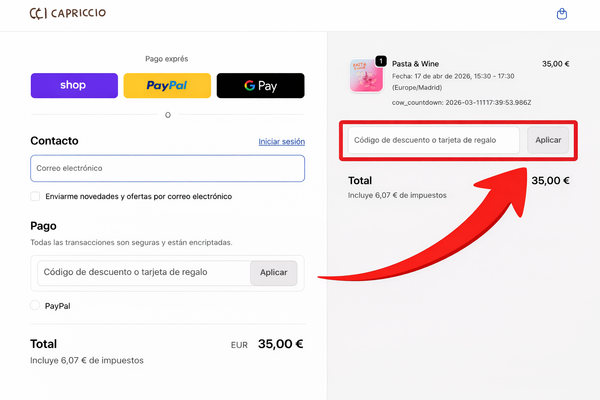This screenshot has width=600, height=400.
Task: Click the Capriccio logo in header
Action: click(x=68, y=13)
